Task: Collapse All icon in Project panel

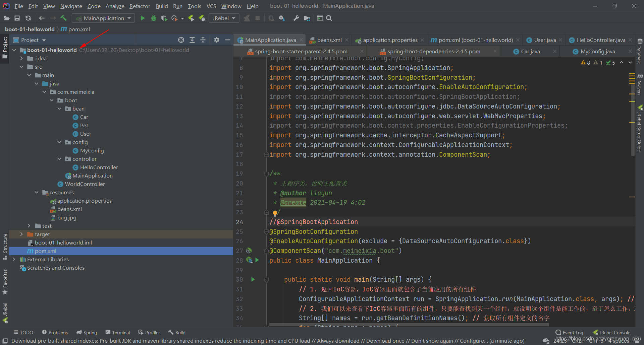Action: click(x=203, y=40)
